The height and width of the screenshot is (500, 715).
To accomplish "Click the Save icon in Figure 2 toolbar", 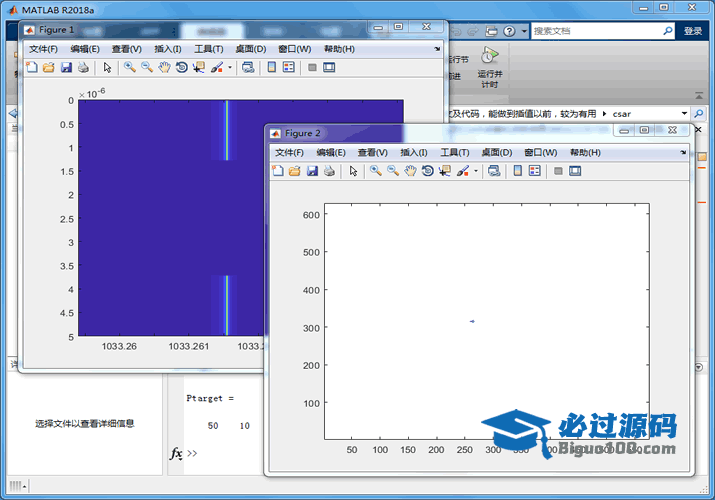I will pos(311,171).
